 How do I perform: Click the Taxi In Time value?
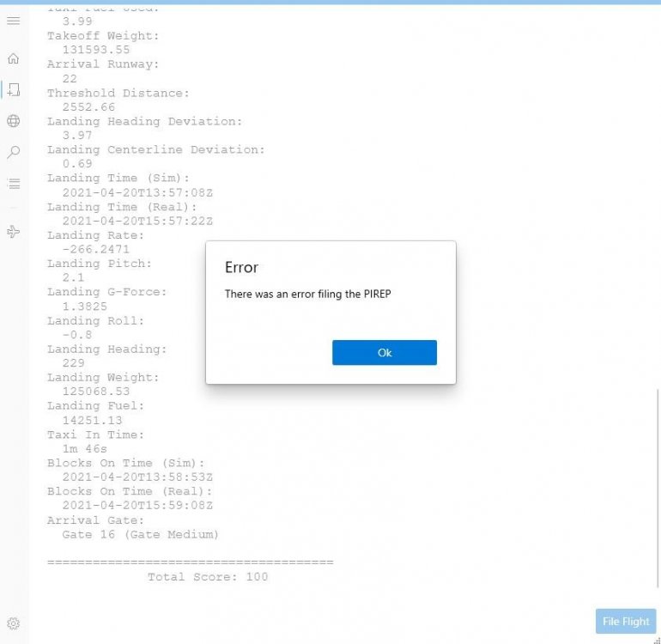[x=84, y=449]
